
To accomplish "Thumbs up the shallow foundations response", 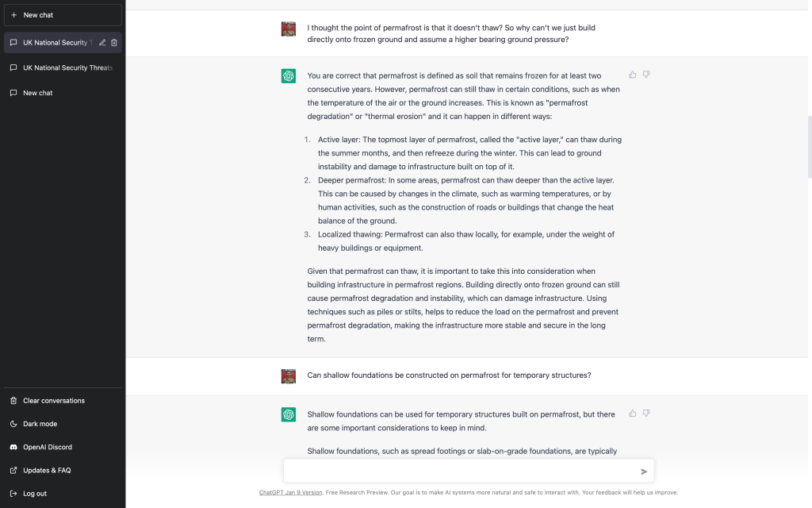I will pos(633,414).
